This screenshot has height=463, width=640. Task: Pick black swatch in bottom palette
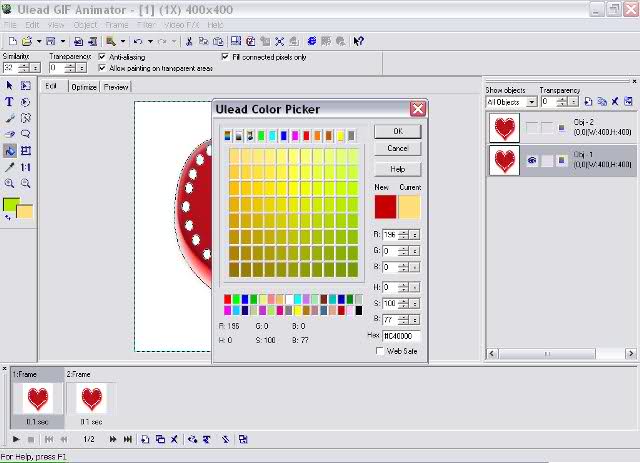coord(358,311)
